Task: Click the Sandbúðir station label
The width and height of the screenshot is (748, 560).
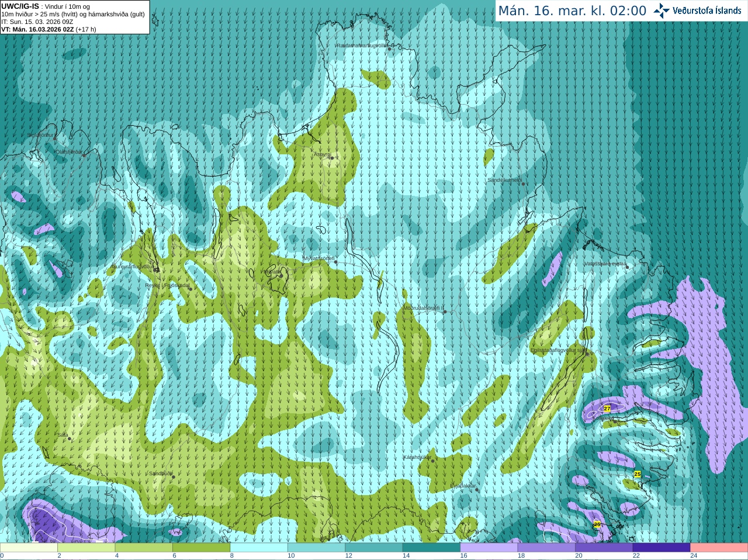Action: (161, 473)
